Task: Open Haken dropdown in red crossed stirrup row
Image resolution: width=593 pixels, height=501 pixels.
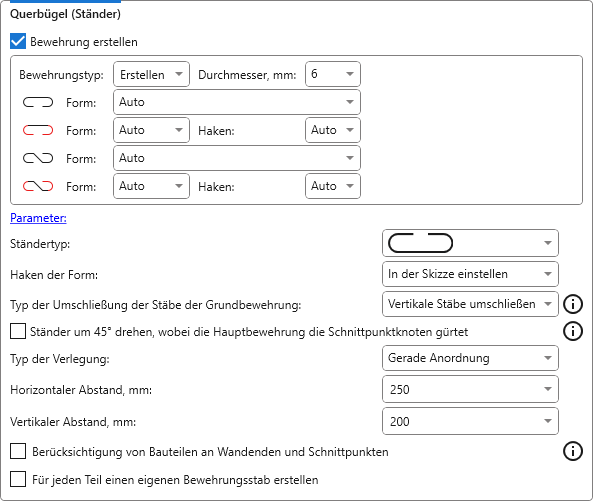Action: tap(333, 186)
